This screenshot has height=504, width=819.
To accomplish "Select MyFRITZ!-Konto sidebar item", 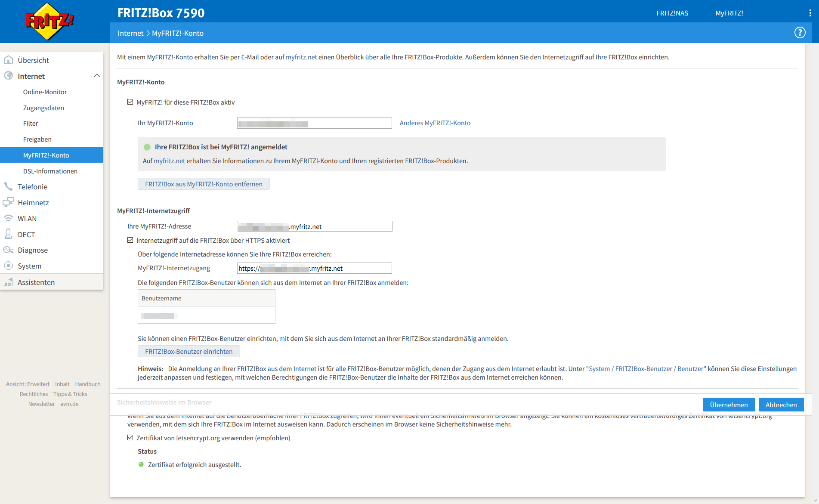I will click(x=52, y=155).
